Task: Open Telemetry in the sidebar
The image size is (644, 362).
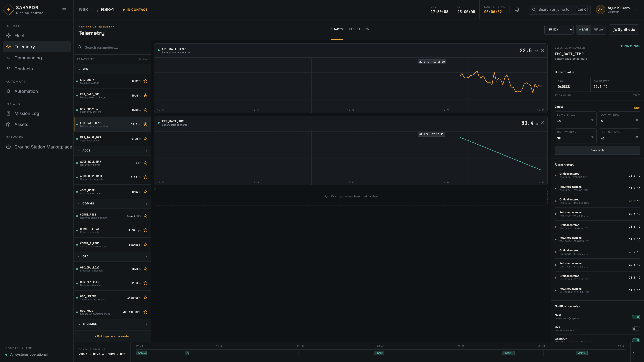Action: pyautogui.click(x=37, y=47)
